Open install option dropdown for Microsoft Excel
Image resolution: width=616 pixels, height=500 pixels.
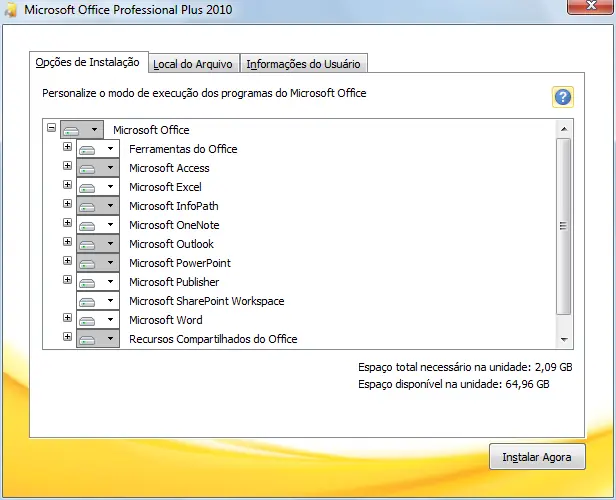(98, 187)
